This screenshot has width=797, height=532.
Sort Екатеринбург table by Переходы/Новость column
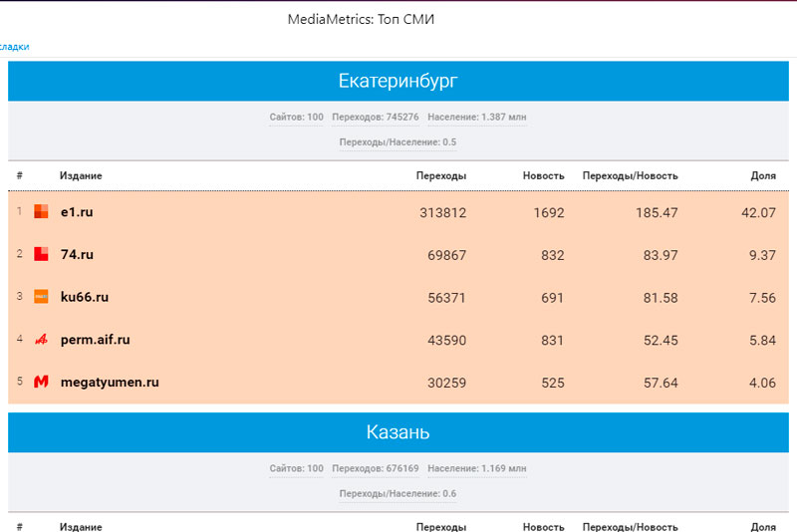click(x=630, y=175)
